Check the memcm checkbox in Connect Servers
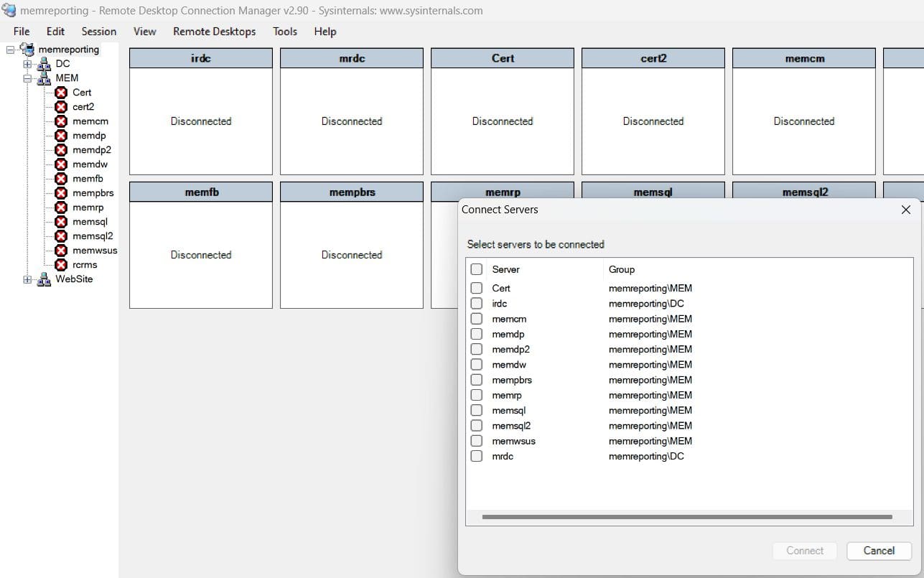 click(477, 319)
